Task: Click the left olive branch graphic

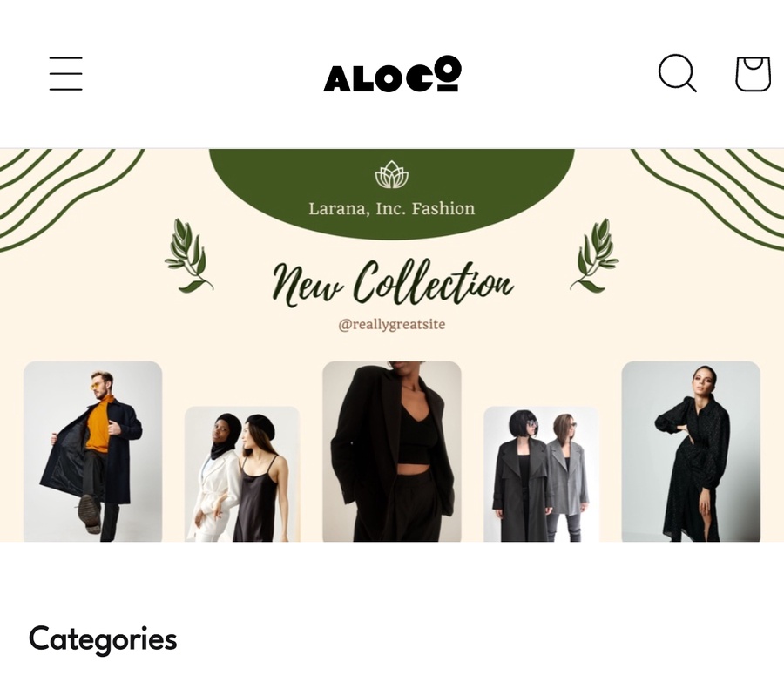Action: point(188,255)
